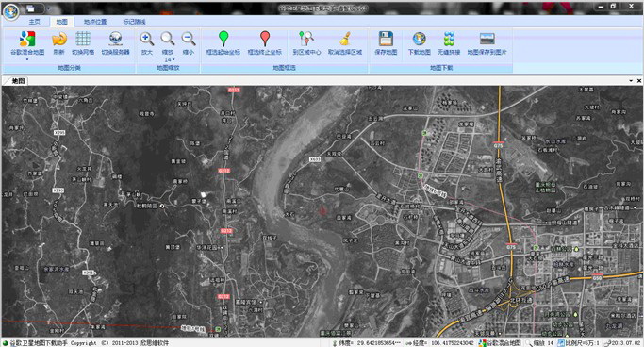Expand the arrow under 谷歌混合地图

click(27, 60)
